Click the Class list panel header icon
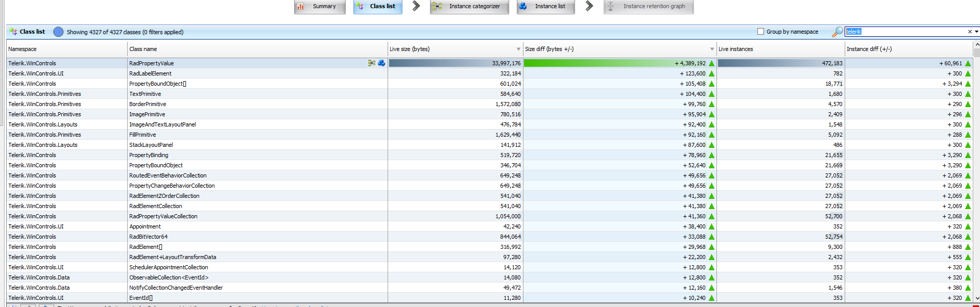 pyautogui.click(x=13, y=32)
